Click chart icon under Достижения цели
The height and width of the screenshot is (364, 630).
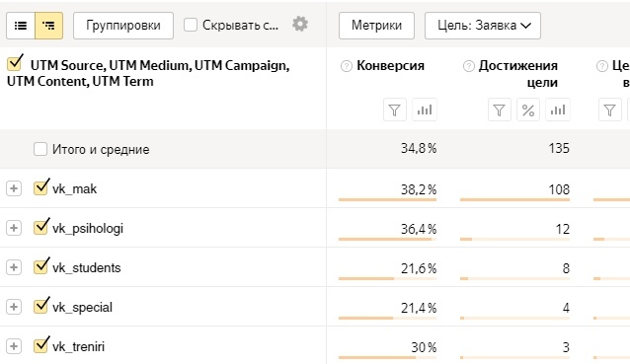[558, 109]
